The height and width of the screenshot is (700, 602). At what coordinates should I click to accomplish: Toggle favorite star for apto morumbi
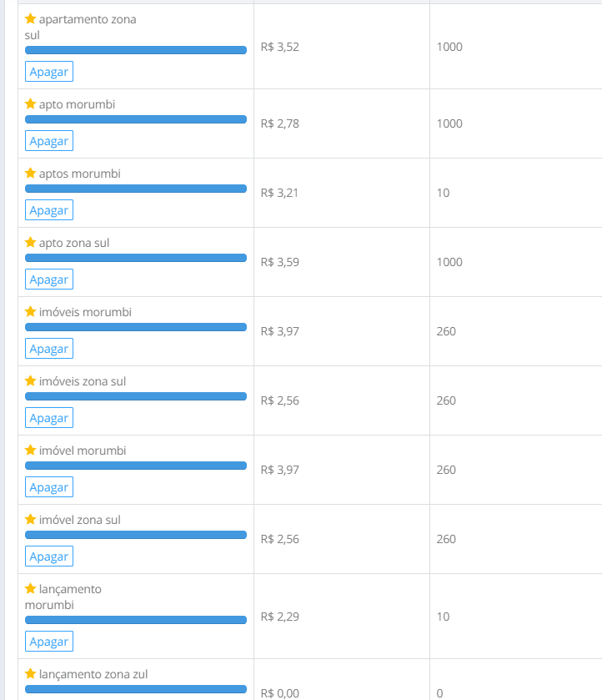pyautogui.click(x=31, y=104)
